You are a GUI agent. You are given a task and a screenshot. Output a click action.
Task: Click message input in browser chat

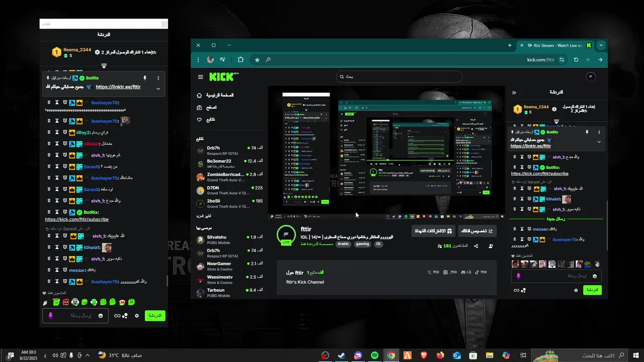click(x=556, y=276)
